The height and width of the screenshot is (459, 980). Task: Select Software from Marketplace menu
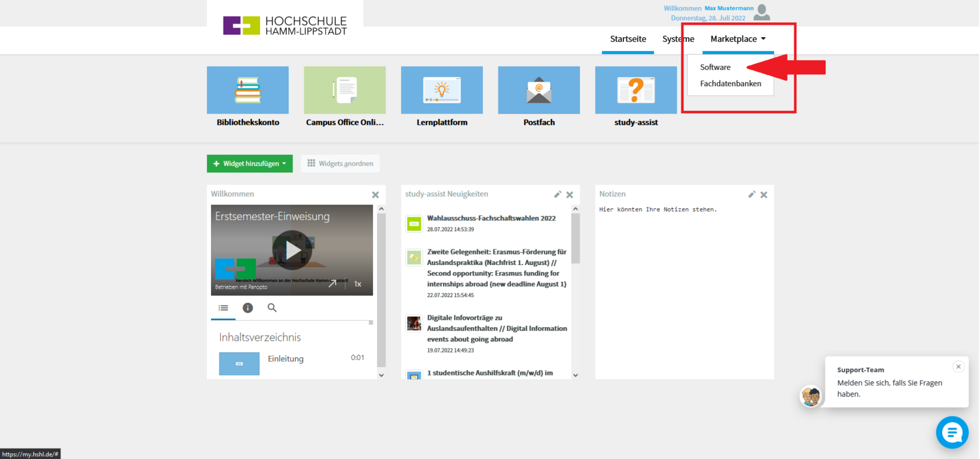(715, 67)
